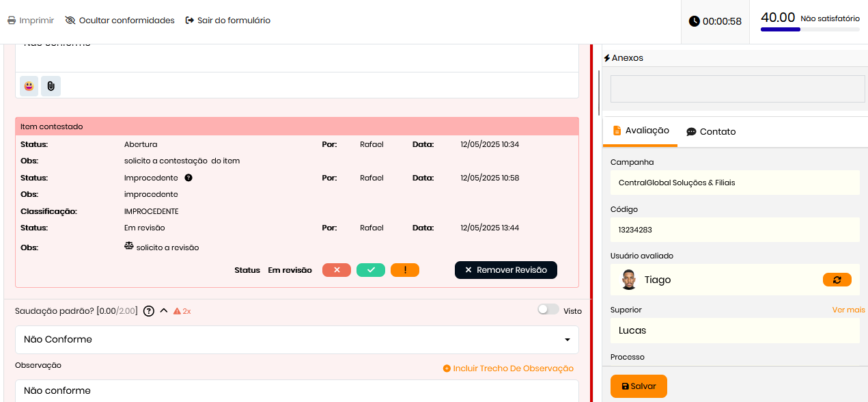
Task: Click the paperclip attachment icon
Action: (51, 86)
